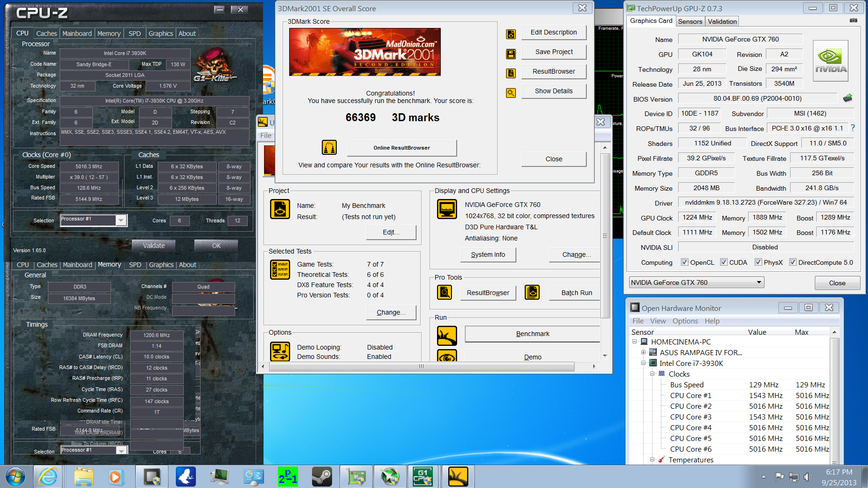Click the Online ResultBrowser people icon
This screenshot has height=488, width=868.
coord(329,148)
